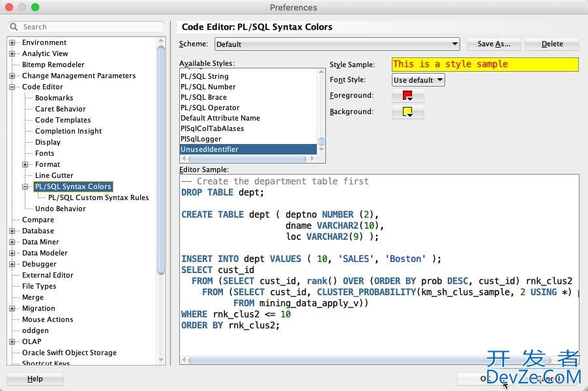Click the style sample preview text
Viewport: 588px width, 391px height.
450,64
